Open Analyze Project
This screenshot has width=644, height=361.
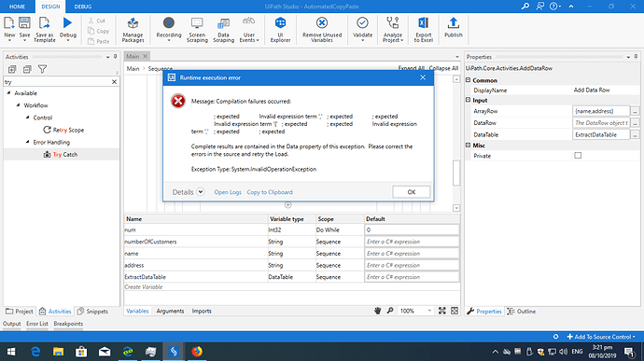(393, 30)
